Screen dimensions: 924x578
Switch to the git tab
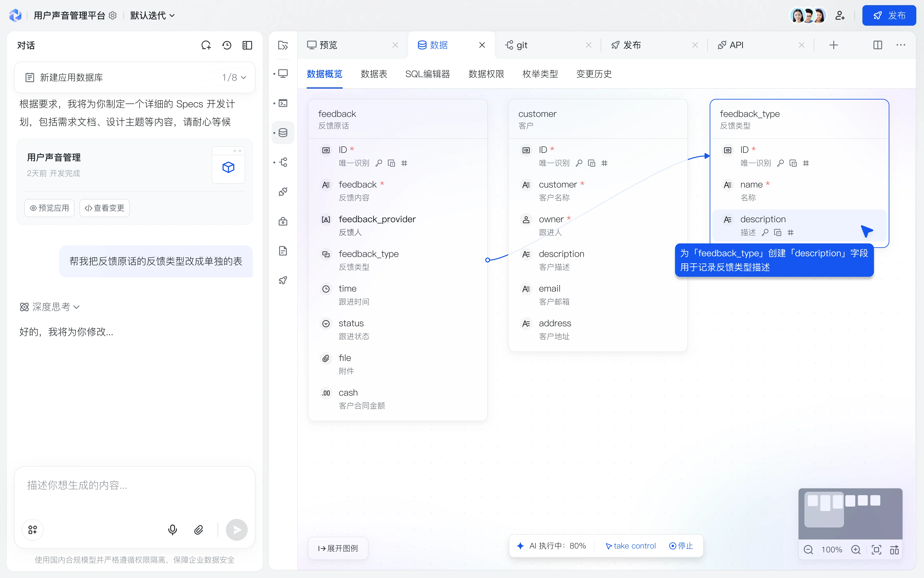[517, 45]
